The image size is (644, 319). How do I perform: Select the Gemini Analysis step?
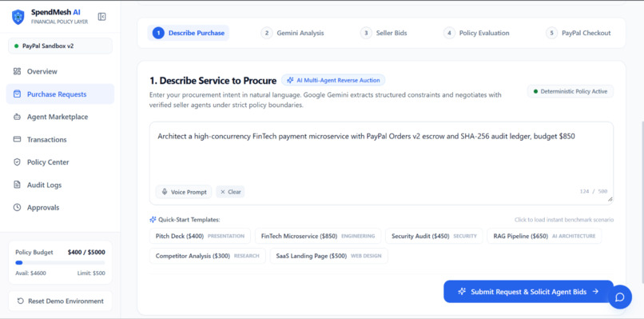point(292,33)
